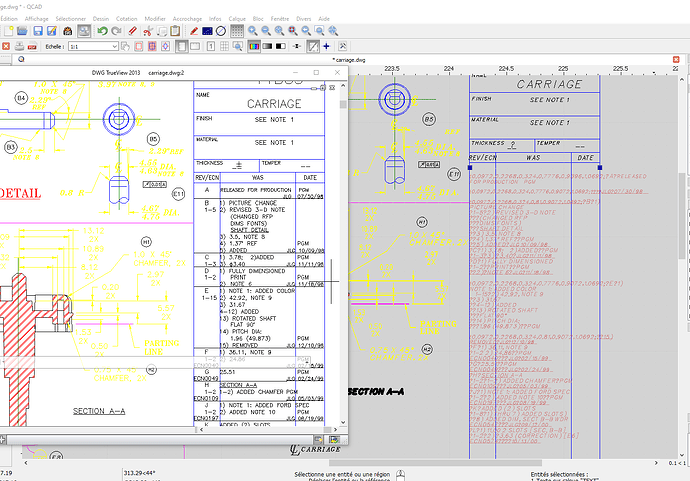Close print preview with red X icon
The image size is (690, 481).
pos(6,46)
